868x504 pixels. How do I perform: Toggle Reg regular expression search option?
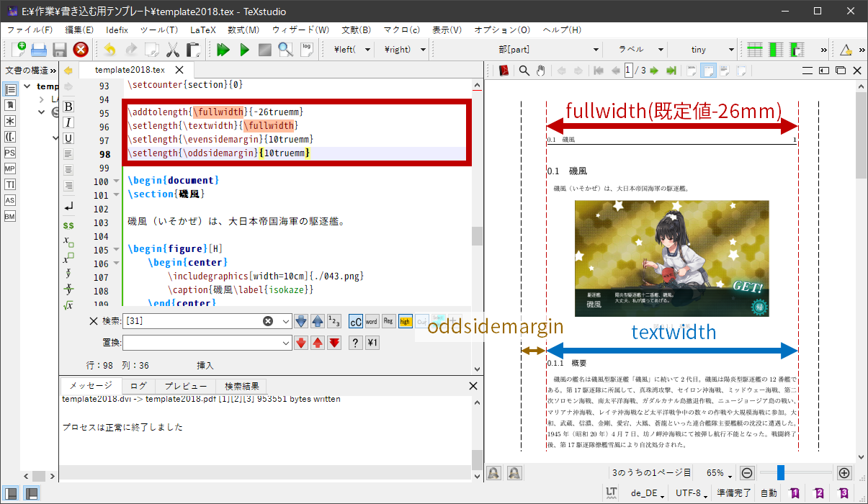(x=388, y=321)
